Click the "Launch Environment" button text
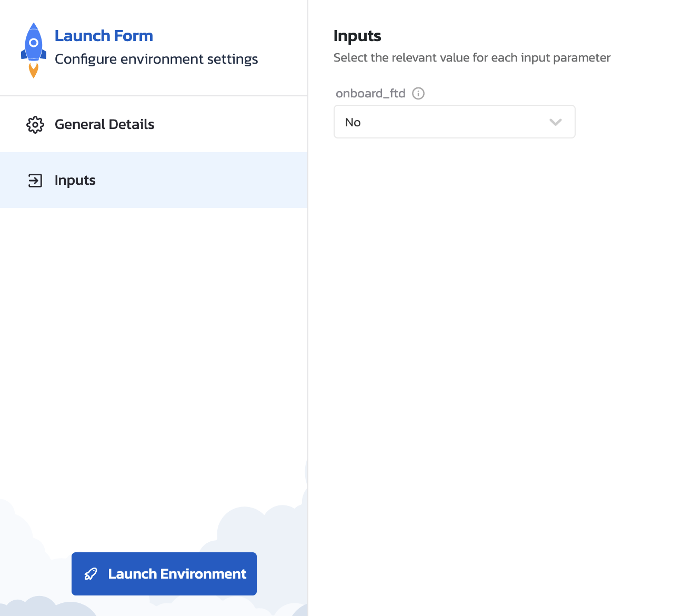 [177, 574]
